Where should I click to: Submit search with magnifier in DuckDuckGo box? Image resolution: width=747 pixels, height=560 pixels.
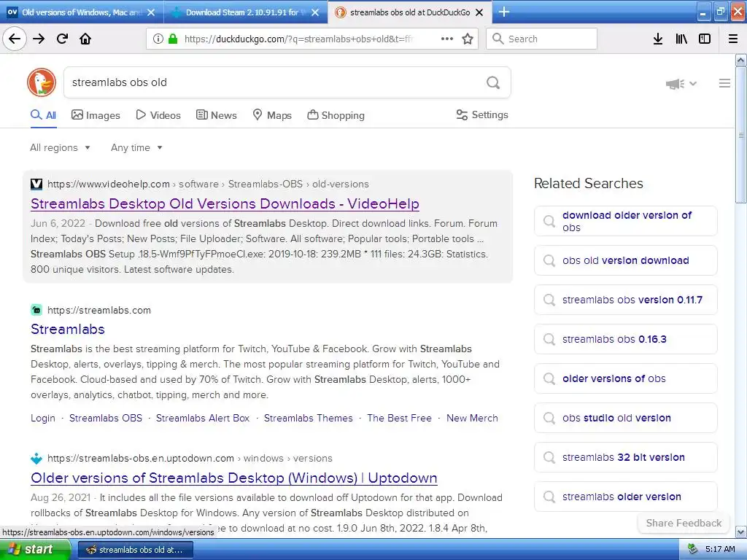click(x=493, y=82)
